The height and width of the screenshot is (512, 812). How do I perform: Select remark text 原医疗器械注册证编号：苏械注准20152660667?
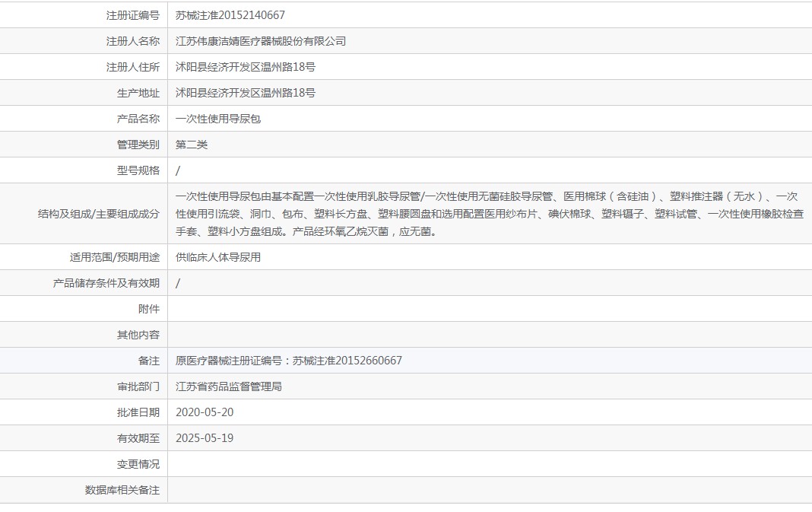click(x=288, y=361)
